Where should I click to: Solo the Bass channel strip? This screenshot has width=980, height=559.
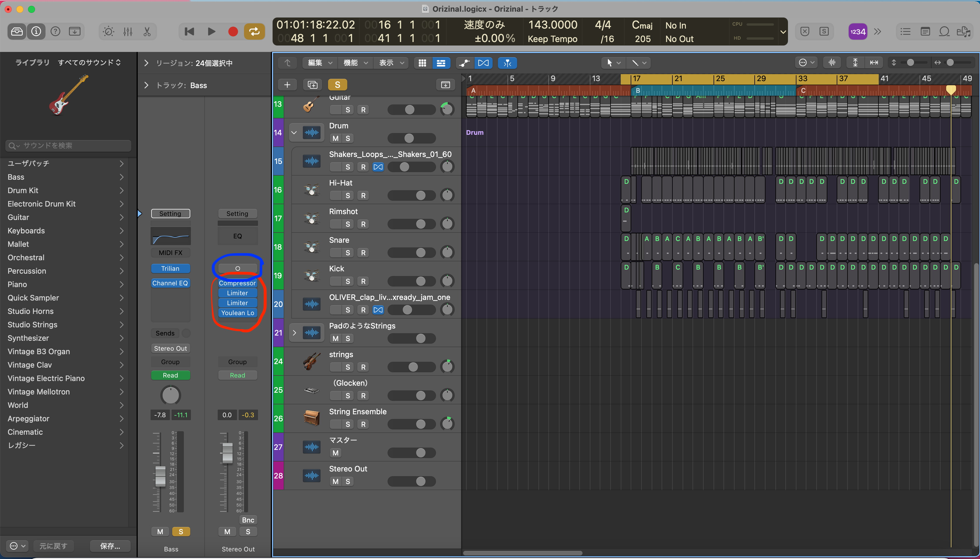pyautogui.click(x=181, y=532)
